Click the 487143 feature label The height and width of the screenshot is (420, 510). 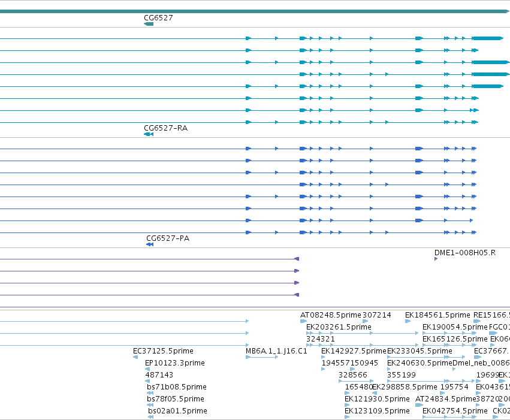tap(159, 375)
